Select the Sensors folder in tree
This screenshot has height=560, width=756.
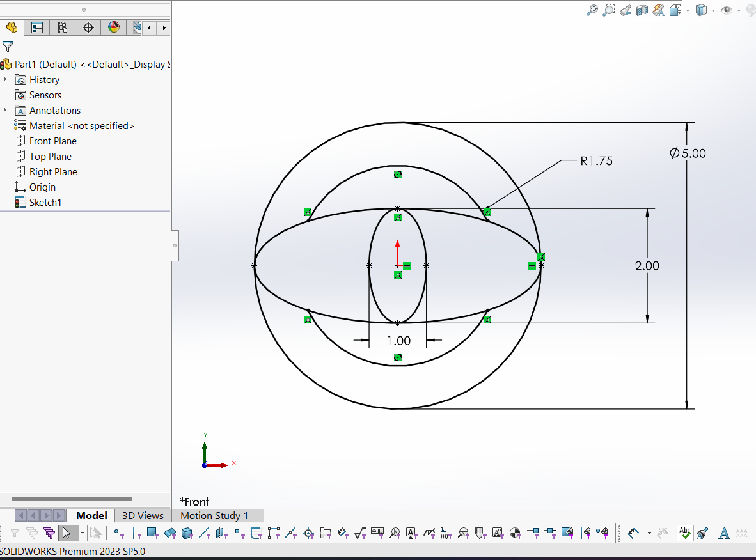click(38, 95)
